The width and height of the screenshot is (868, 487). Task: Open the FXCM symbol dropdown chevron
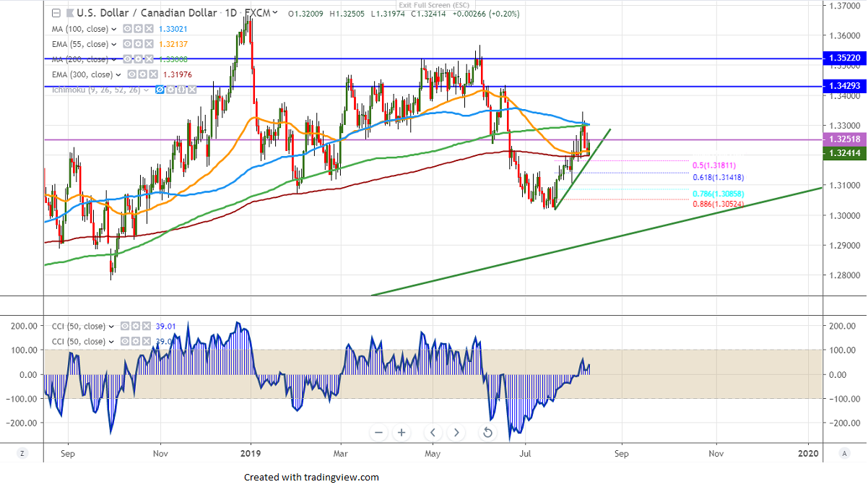point(274,12)
